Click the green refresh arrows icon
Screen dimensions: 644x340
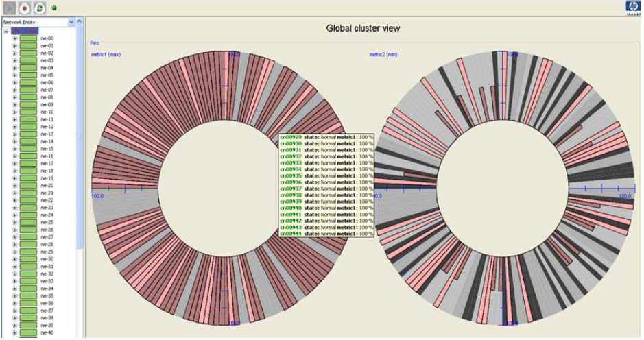[40, 8]
